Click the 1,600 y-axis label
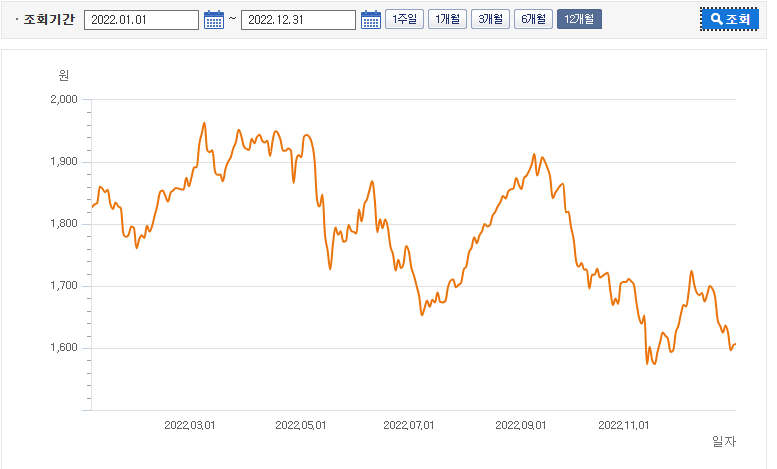This screenshot has height=469, width=777. 64,348
